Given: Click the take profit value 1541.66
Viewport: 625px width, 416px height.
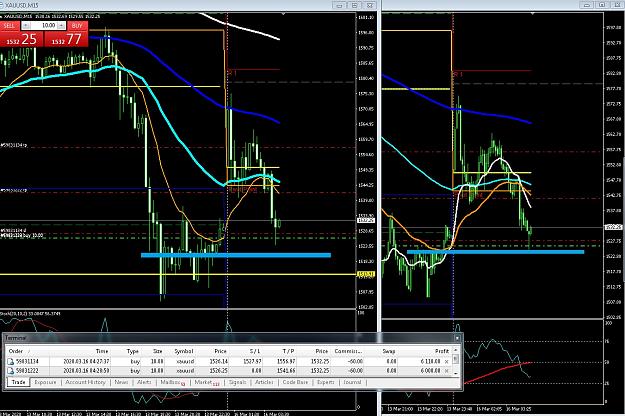Looking at the screenshot, I should tap(286, 371).
